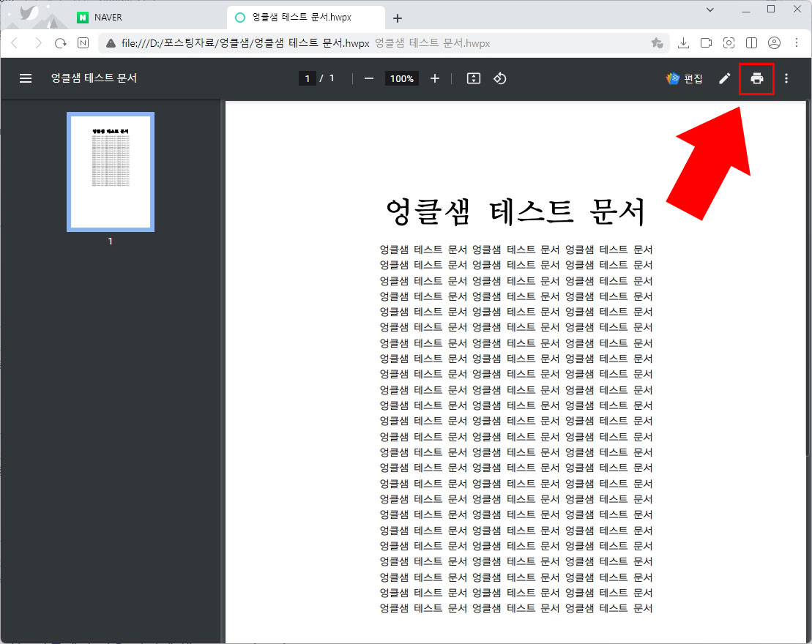
Task: Select the page 1 thumbnail in the sidebar
Action: point(111,171)
